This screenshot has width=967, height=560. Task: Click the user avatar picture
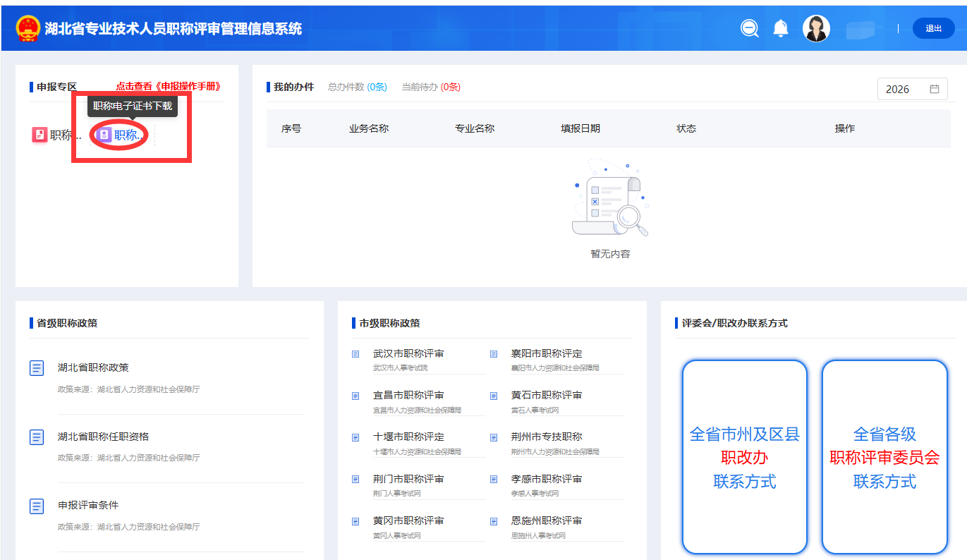tap(816, 28)
